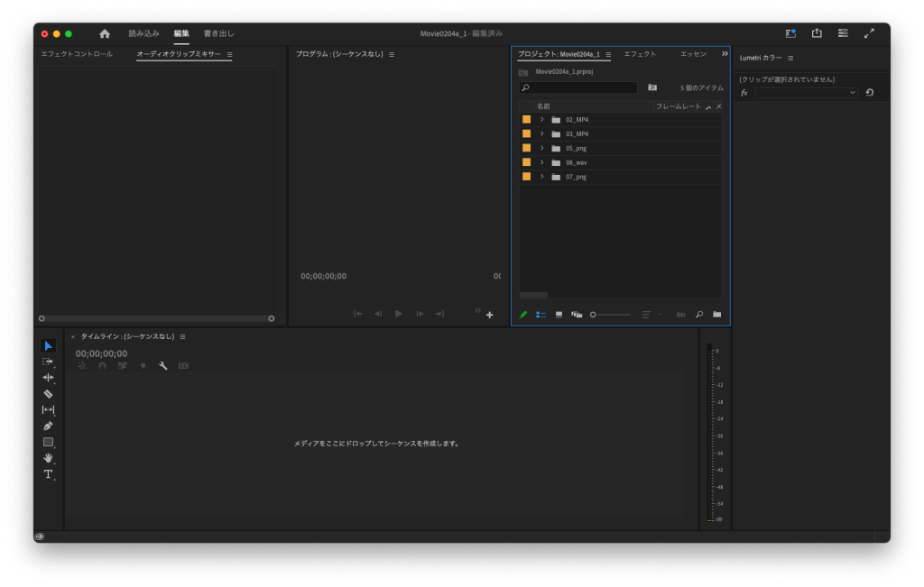
Task: Open timeline display settings wrench icon
Action: (x=163, y=366)
